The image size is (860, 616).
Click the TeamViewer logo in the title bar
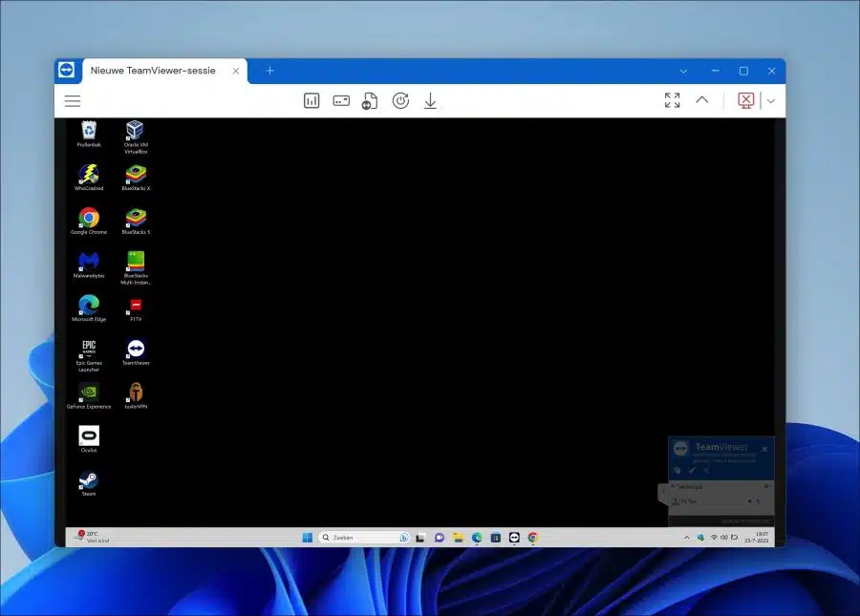click(x=67, y=70)
